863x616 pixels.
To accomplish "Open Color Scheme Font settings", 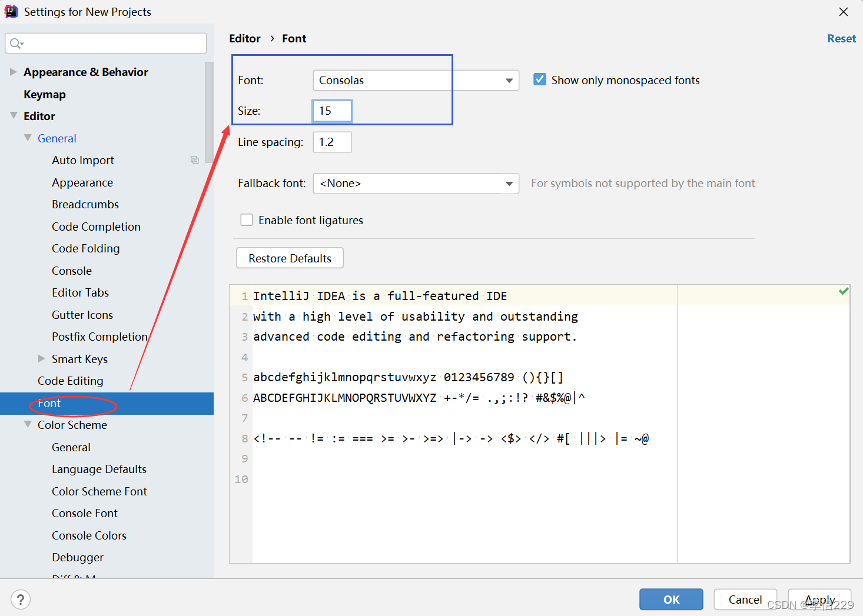I will pos(99,491).
